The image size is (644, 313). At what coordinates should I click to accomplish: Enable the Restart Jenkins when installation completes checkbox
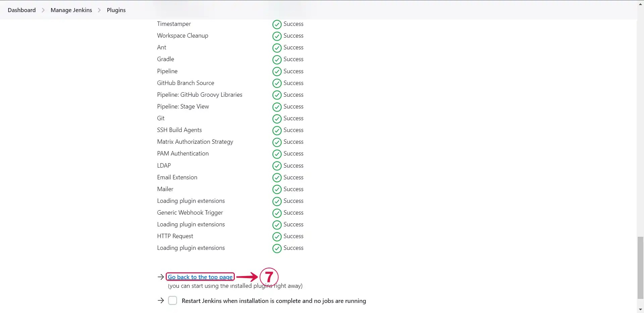click(x=172, y=300)
